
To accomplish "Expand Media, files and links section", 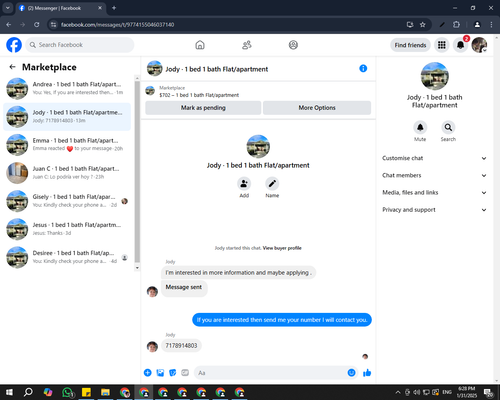I will pyautogui.click(x=434, y=193).
